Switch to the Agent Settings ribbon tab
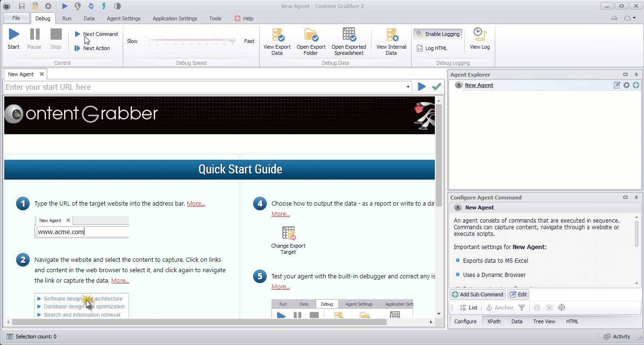644x345 pixels. coord(124,18)
